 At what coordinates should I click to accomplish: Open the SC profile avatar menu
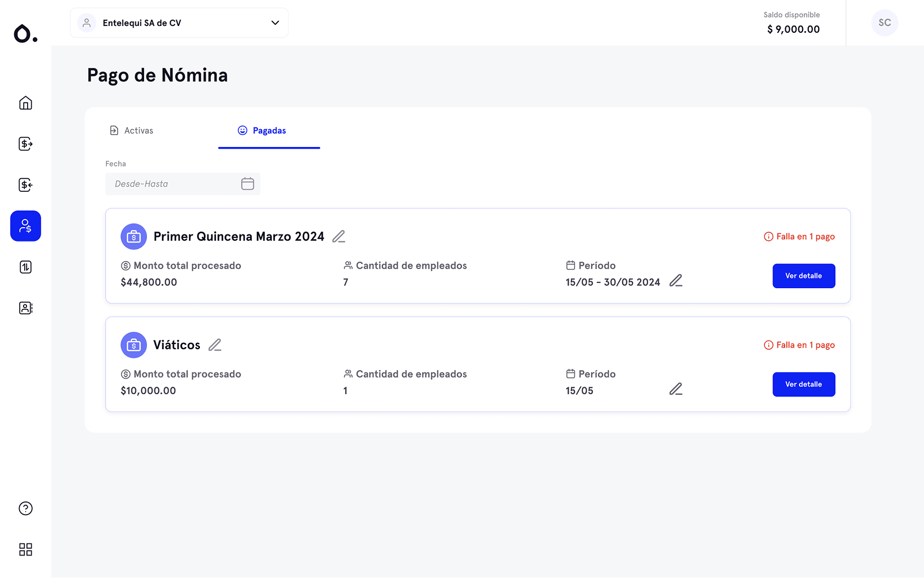coord(884,22)
